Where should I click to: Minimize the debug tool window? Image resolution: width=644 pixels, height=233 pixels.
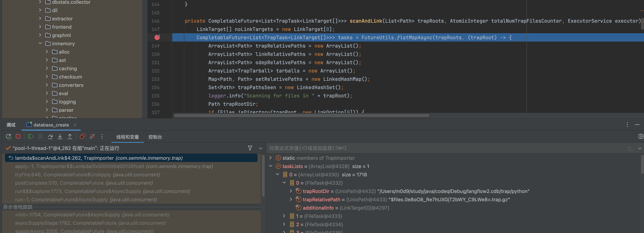[637, 125]
